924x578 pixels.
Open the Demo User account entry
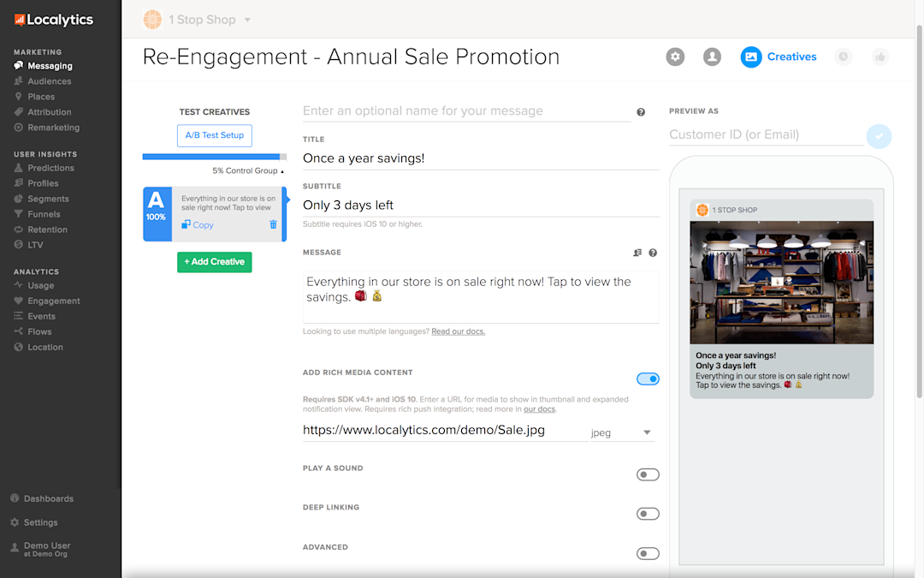[40, 549]
